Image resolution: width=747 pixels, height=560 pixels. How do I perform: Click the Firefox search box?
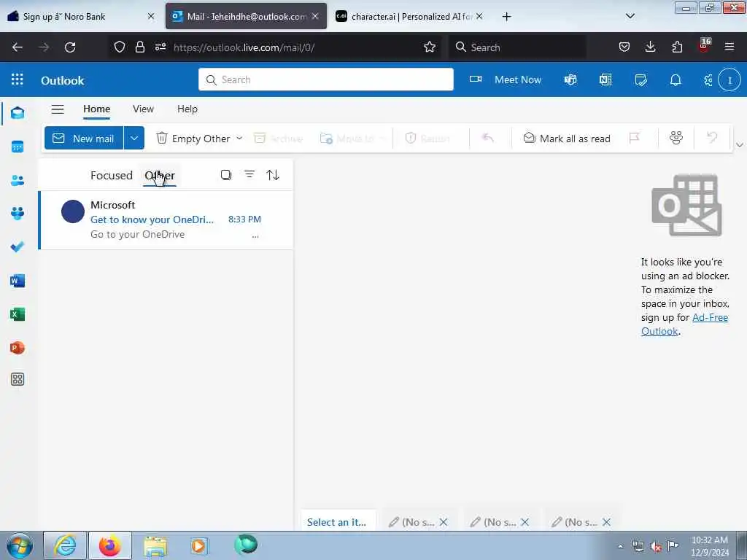[x=517, y=47]
